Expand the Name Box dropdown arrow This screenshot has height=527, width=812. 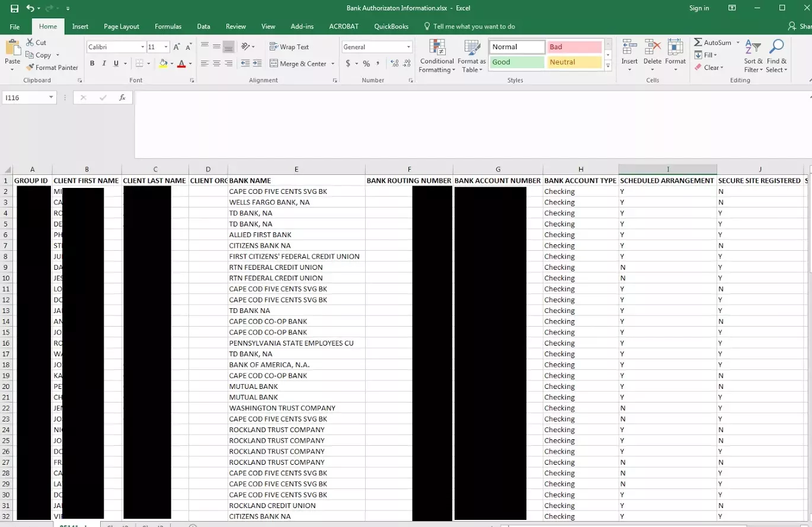coord(52,98)
